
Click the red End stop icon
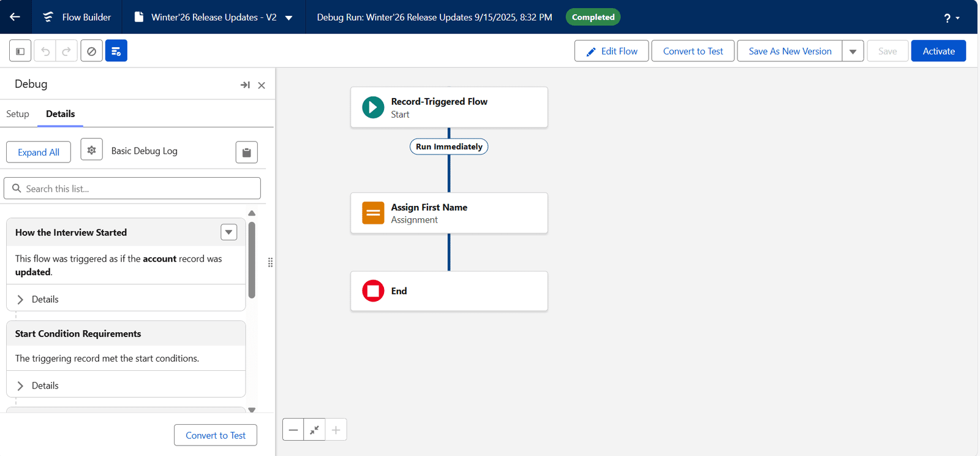point(373,291)
